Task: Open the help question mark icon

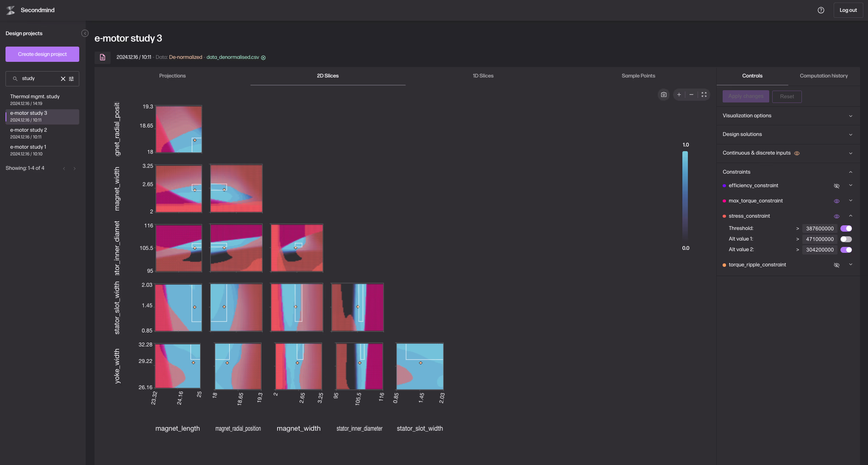Action: click(x=821, y=10)
